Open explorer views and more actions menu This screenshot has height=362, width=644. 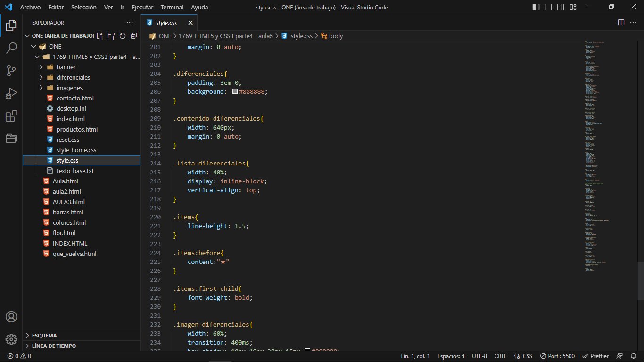coord(130,23)
